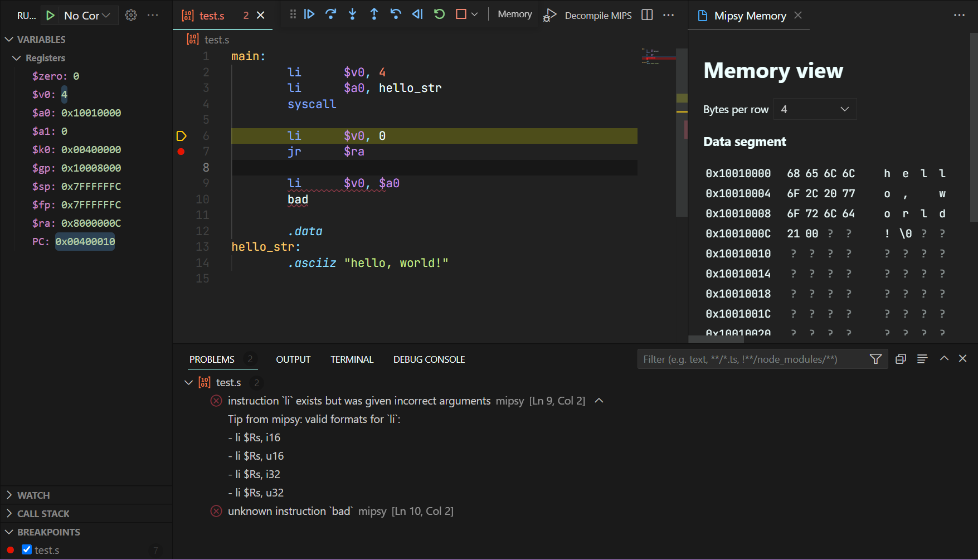Image resolution: width=978 pixels, height=560 pixels.
Task: Uncheck the test.s breakpoint checkbox
Action: coord(27,550)
